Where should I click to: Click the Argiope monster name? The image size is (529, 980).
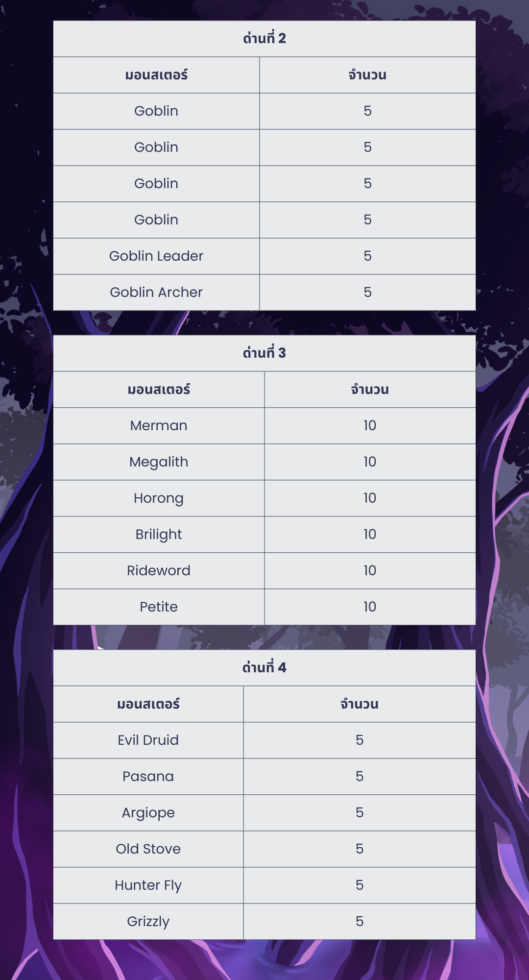click(148, 813)
